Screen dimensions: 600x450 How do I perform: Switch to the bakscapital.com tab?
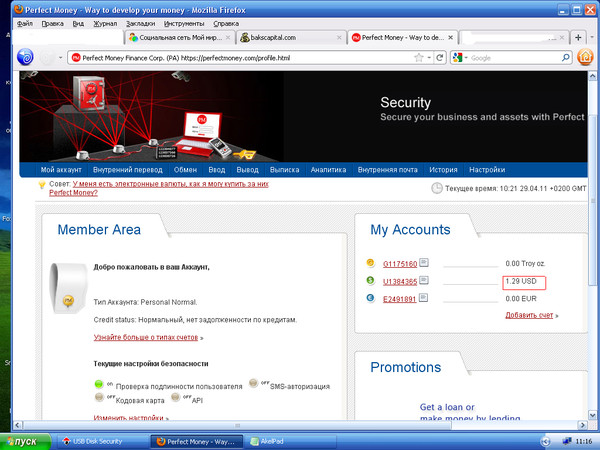[x=291, y=38]
